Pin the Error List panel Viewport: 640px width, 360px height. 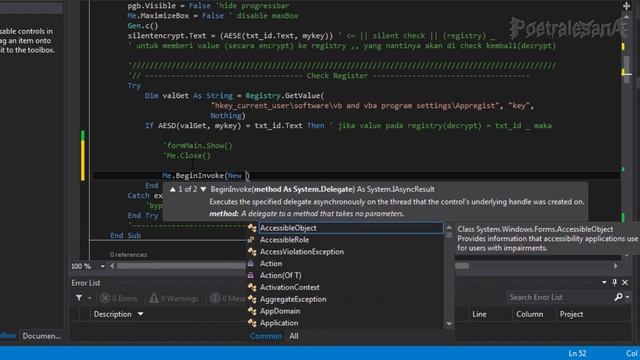tap(615, 282)
